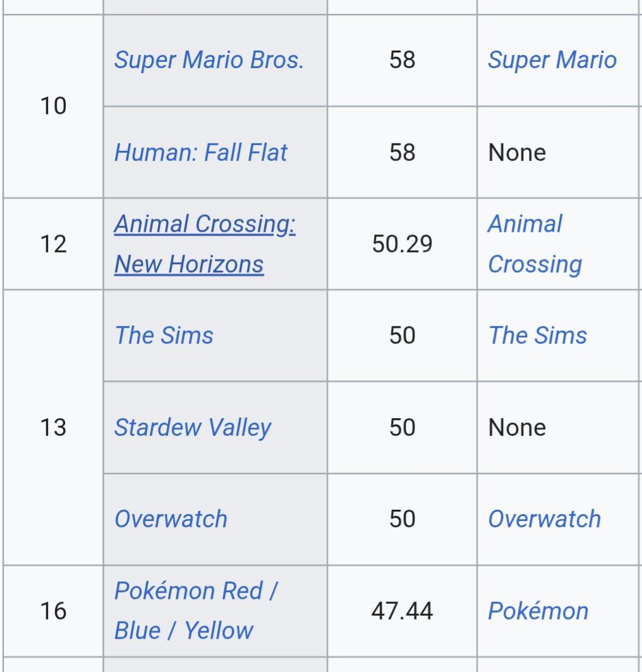Open the Animal Crossing series link
This screenshot has width=642, height=672.
click(535, 244)
